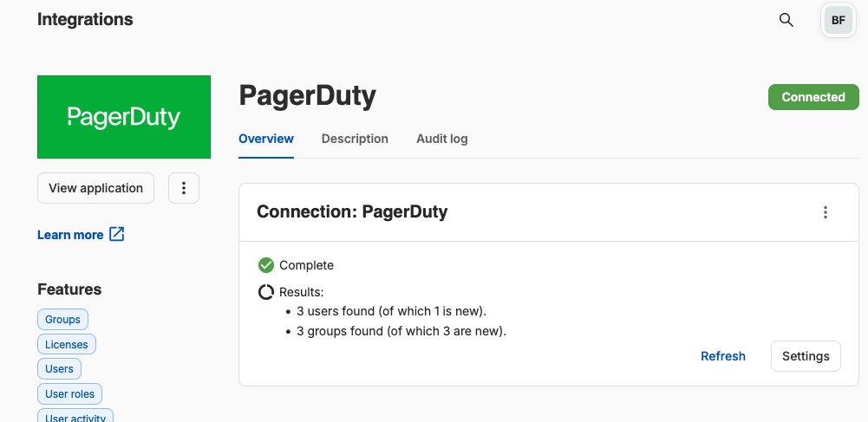The height and width of the screenshot is (422, 868).
Task: Switch to the Overview tab
Action: pyautogui.click(x=266, y=139)
